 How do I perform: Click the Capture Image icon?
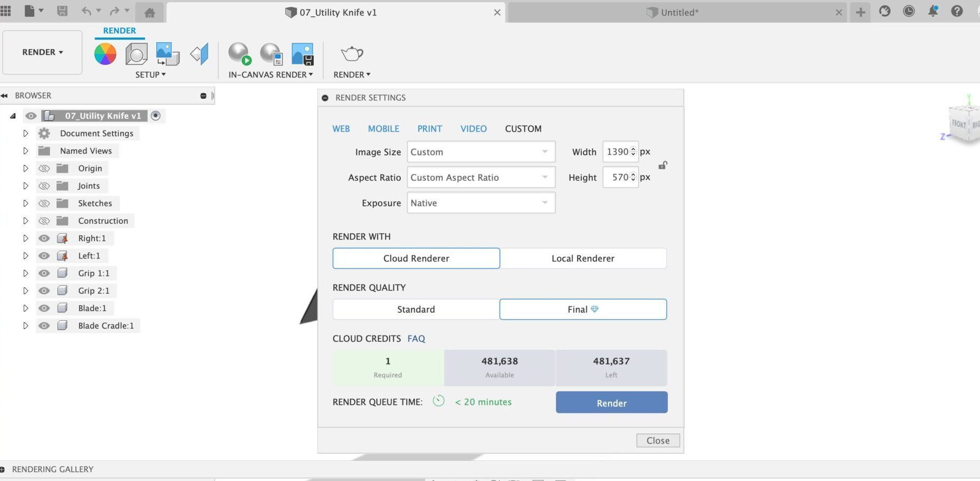303,54
